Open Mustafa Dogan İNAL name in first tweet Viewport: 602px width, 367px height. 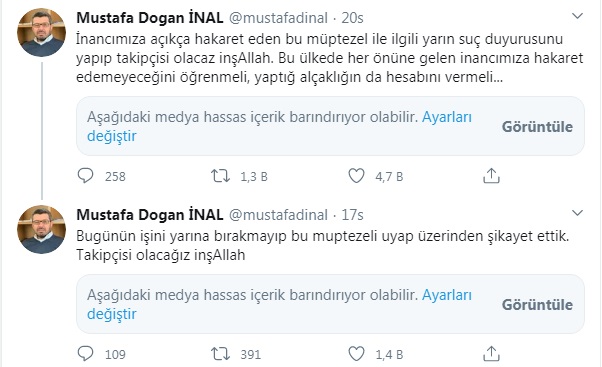pos(150,18)
